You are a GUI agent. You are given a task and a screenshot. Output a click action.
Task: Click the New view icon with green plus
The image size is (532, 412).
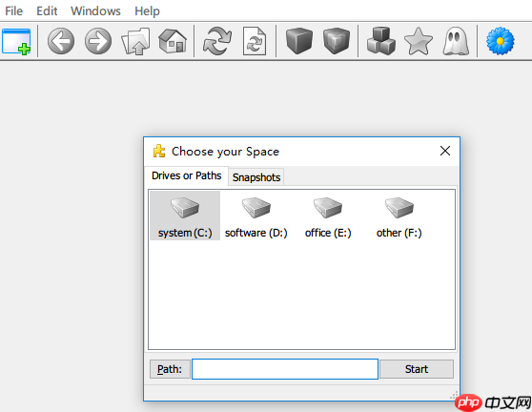click(16, 41)
